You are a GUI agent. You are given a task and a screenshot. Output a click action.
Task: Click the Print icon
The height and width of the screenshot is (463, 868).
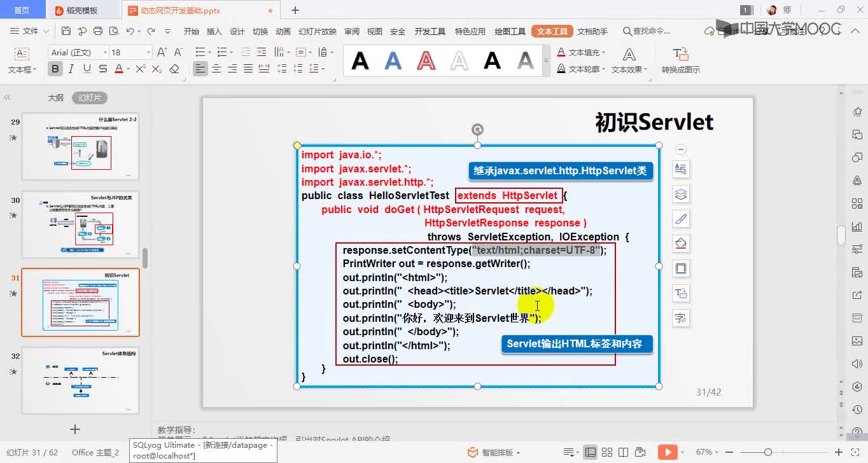coord(98,31)
